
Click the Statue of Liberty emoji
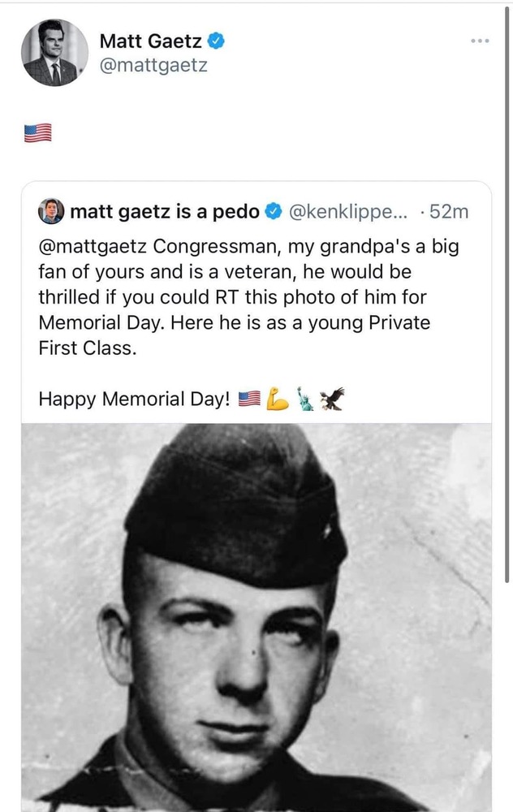(x=306, y=399)
